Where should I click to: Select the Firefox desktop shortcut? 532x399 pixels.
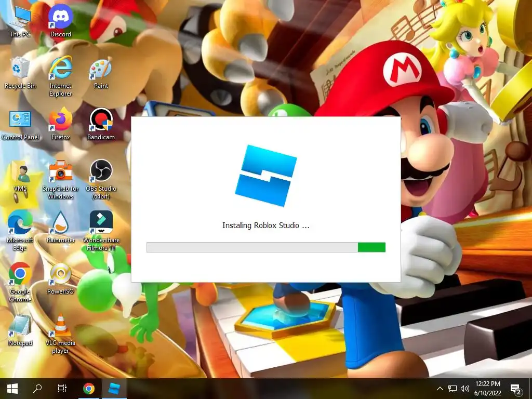60,124
